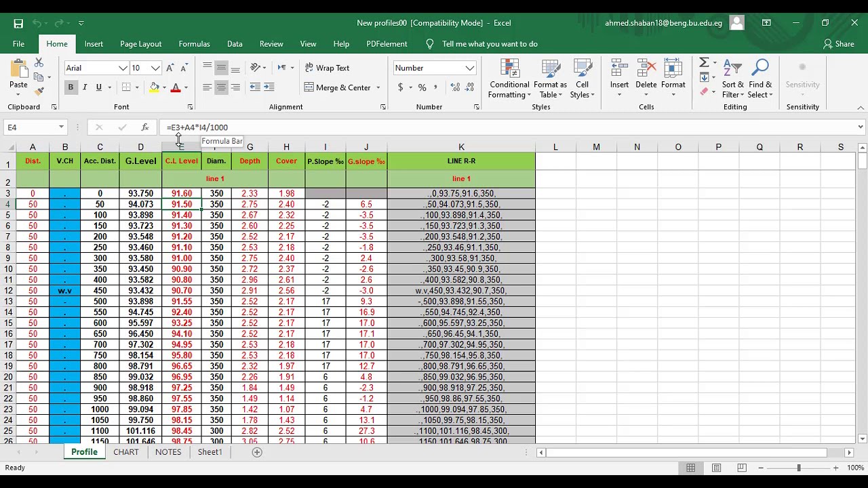
Task: Decrease decimal places
Action: tap(470, 87)
